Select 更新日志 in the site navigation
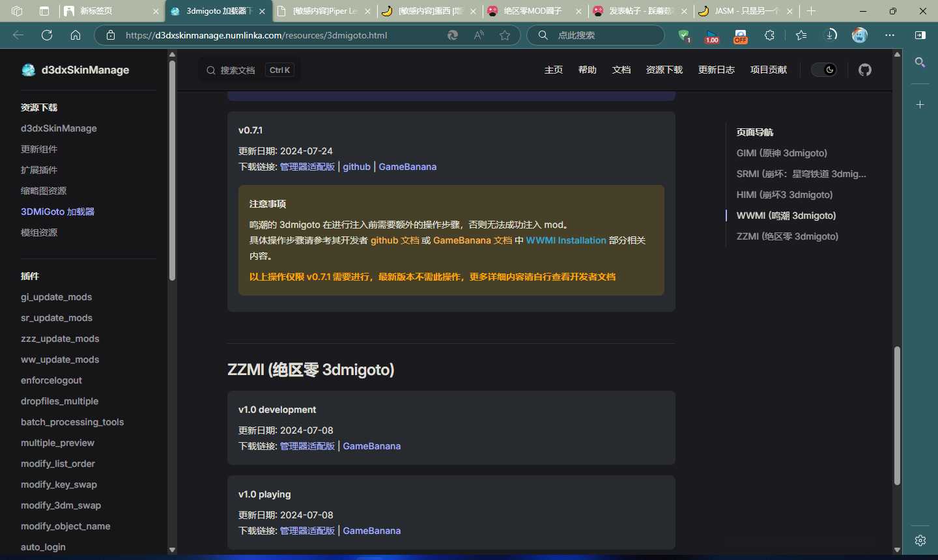The width and height of the screenshot is (938, 560). (717, 70)
